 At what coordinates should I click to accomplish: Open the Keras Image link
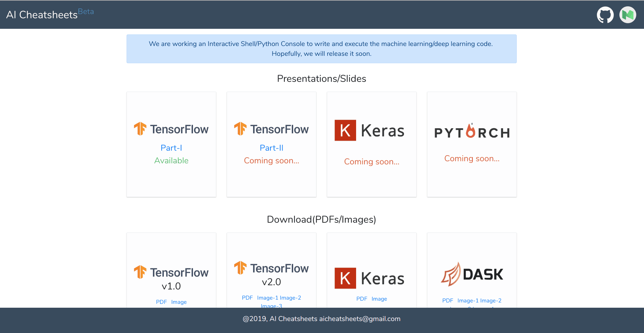pyautogui.click(x=379, y=299)
